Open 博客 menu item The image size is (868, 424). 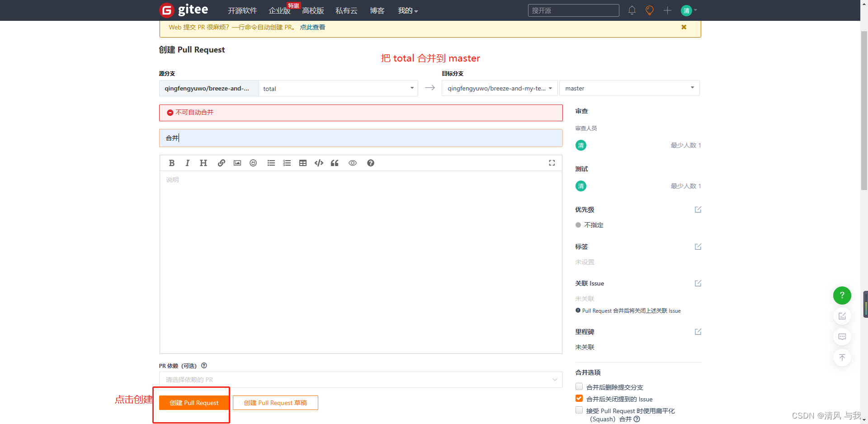click(377, 10)
